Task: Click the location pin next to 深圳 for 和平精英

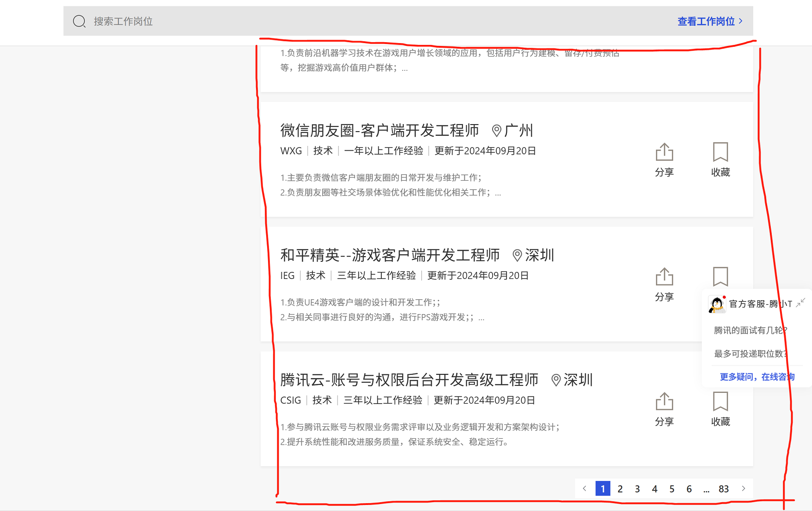Action: point(517,256)
